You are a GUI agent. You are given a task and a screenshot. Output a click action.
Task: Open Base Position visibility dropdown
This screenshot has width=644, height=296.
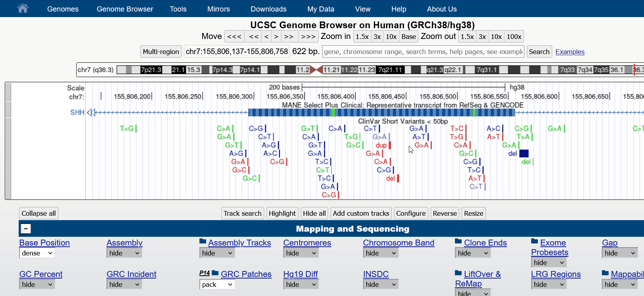(x=37, y=253)
